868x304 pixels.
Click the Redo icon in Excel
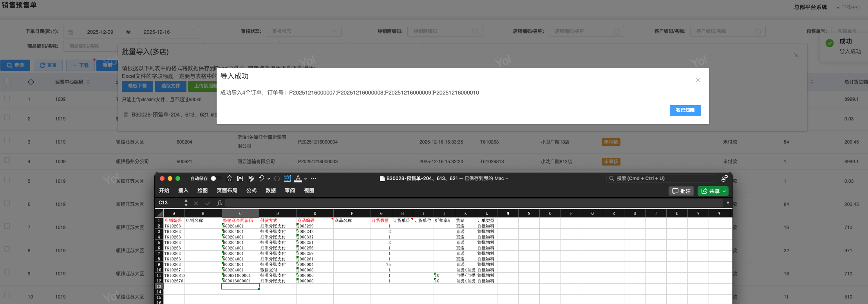[x=277, y=178]
